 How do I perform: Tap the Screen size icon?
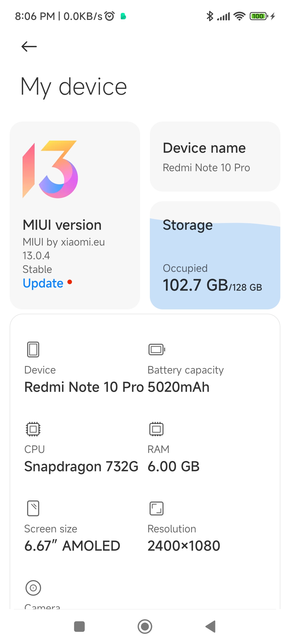[33, 508]
